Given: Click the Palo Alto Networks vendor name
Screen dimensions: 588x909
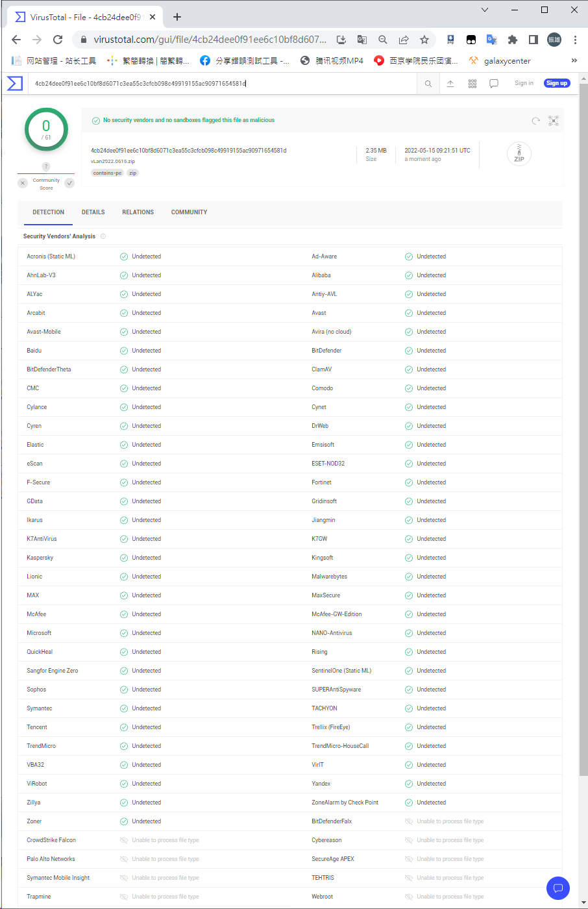Looking at the screenshot, I should [51, 859].
